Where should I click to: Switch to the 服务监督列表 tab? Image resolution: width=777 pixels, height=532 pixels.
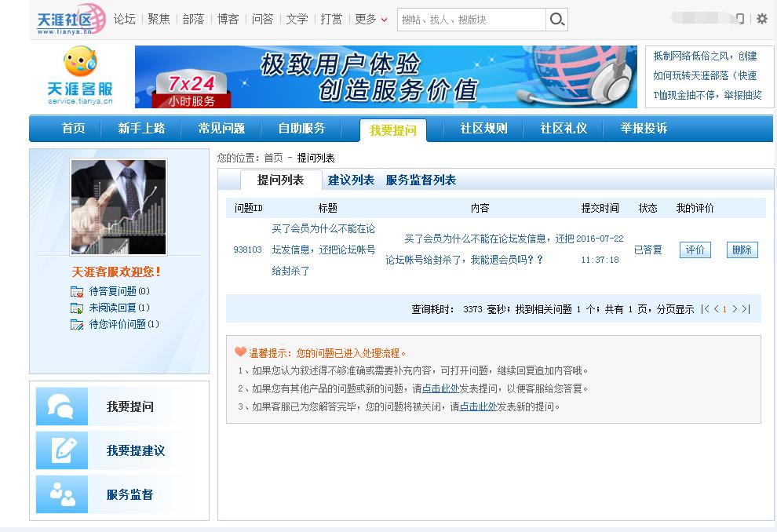422,180
